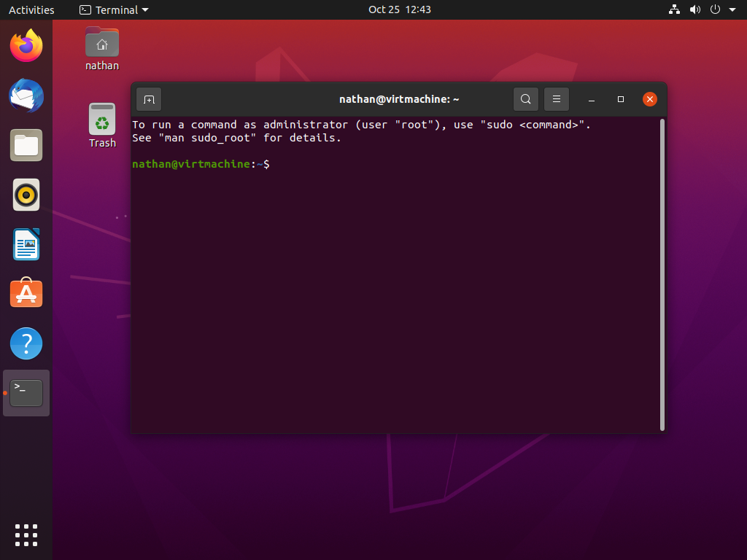Open Firefox from the dock

click(26, 45)
